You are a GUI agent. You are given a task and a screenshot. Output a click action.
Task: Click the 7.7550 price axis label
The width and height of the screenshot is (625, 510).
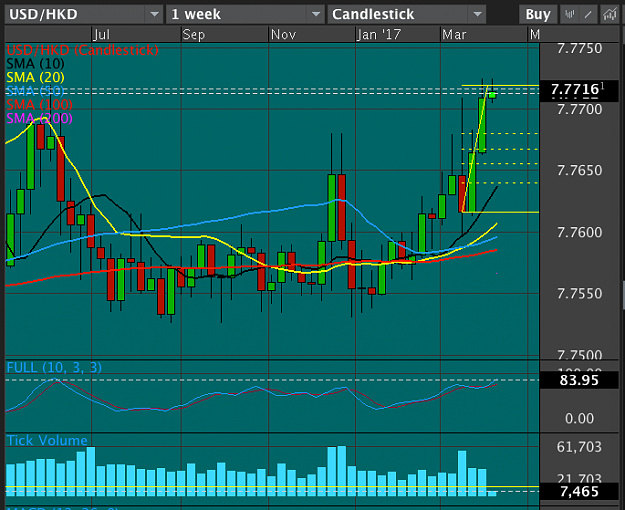[x=579, y=294]
